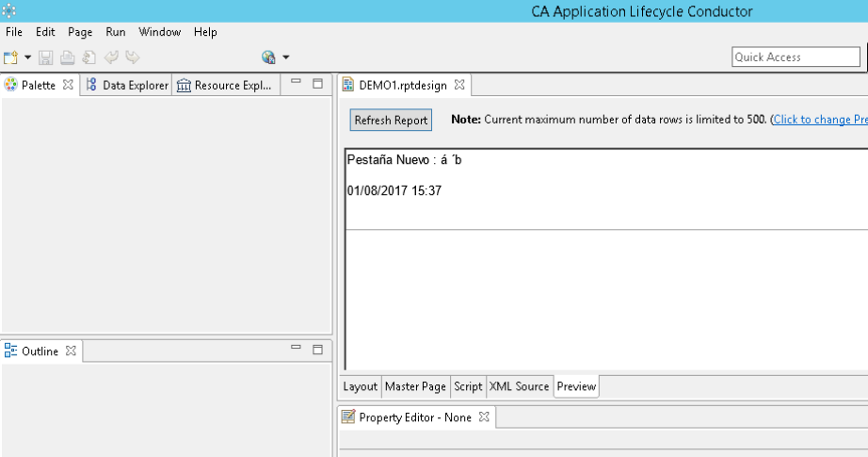
Task: Click the New report toolbar icon
Action: [10, 57]
